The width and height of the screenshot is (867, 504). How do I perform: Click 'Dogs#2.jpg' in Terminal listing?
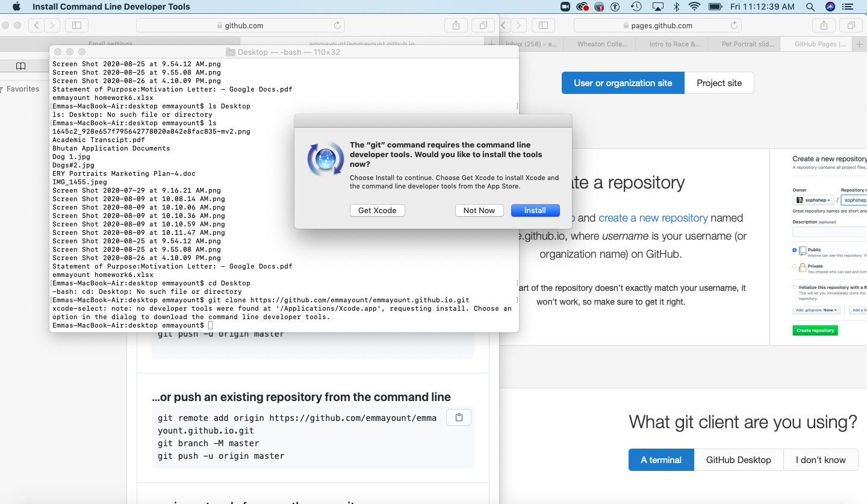click(73, 165)
